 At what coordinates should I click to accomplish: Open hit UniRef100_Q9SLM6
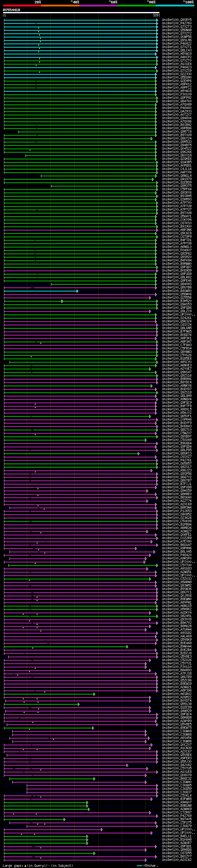pos(177,40)
